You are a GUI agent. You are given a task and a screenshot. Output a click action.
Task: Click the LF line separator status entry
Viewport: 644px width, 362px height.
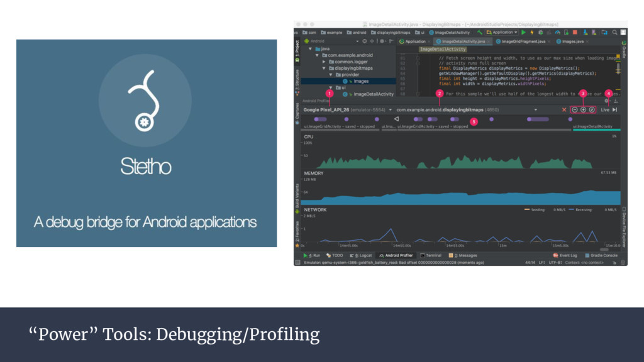tap(542, 263)
